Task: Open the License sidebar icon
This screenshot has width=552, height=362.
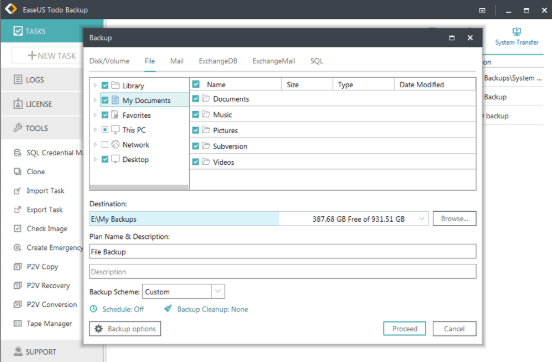Action: point(18,104)
